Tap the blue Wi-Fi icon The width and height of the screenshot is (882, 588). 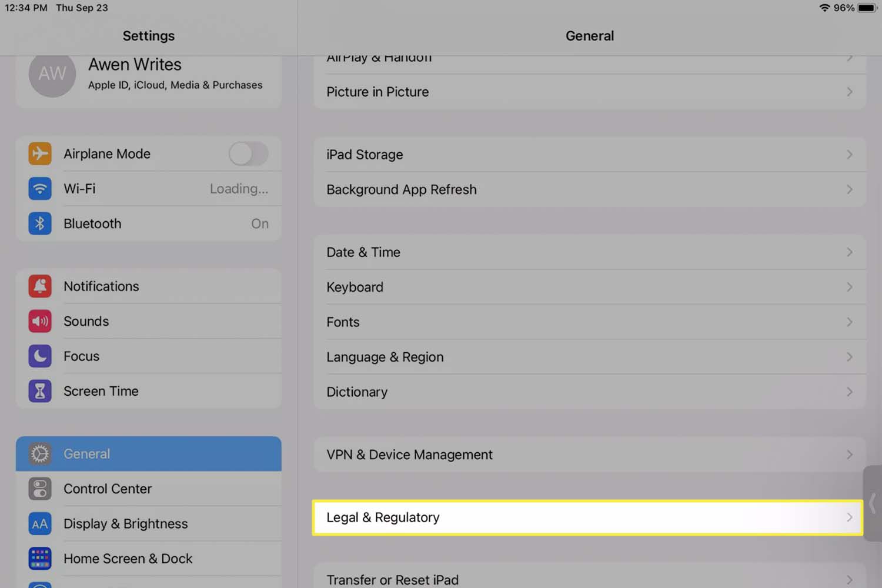click(40, 189)
